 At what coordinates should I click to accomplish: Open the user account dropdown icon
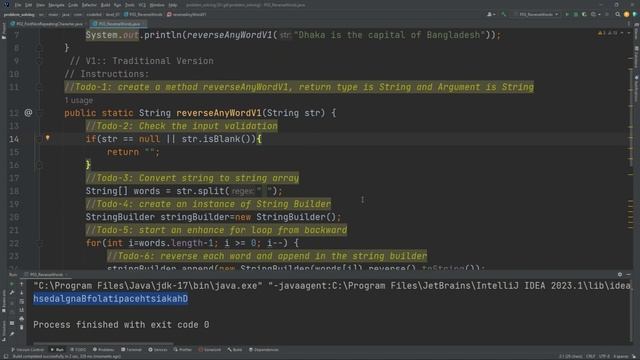click(x=491, y=14)
